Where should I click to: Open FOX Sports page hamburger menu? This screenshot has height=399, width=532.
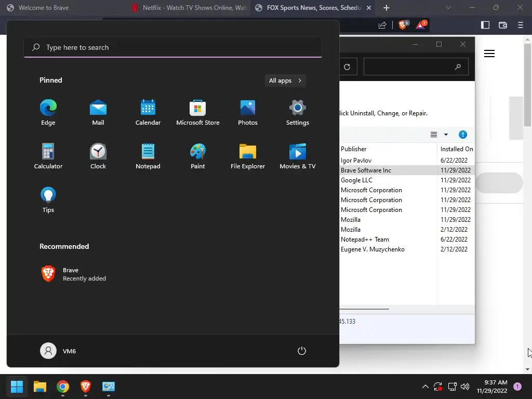tap(489, 54)
